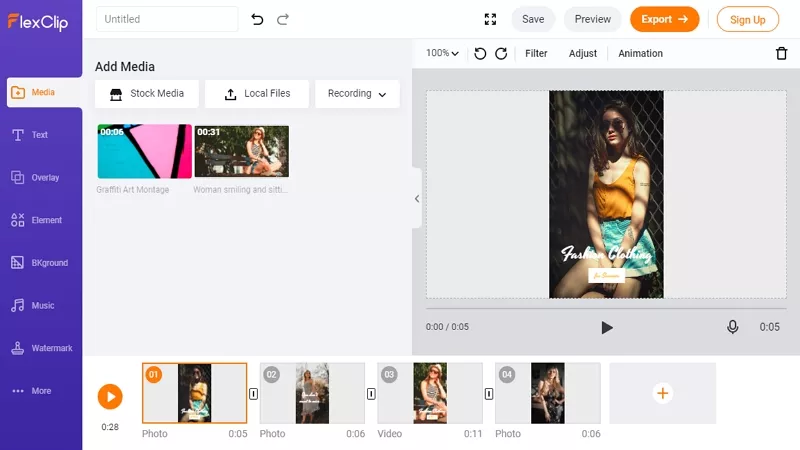Open transition between scene 01 and 02

[x=254, y=394]
